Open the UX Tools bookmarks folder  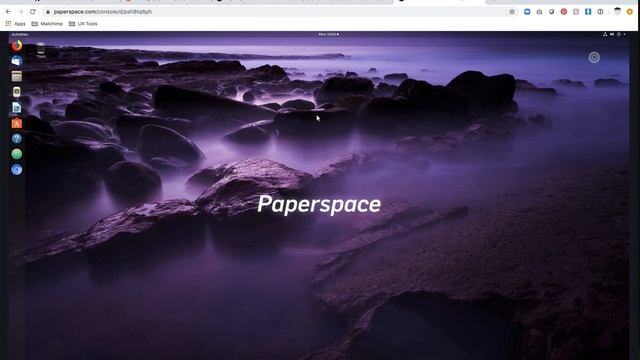click(83, 24)
